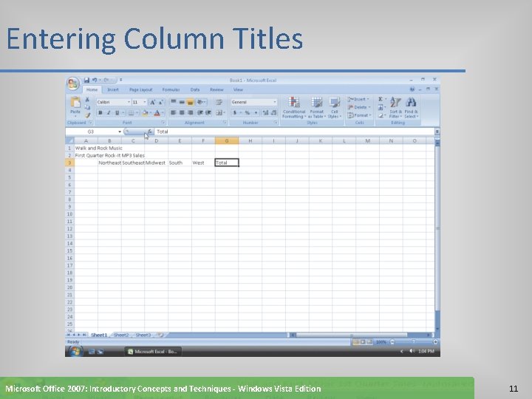Apply percent number style
The image size is (532, 399).
(x=248, y=112)
